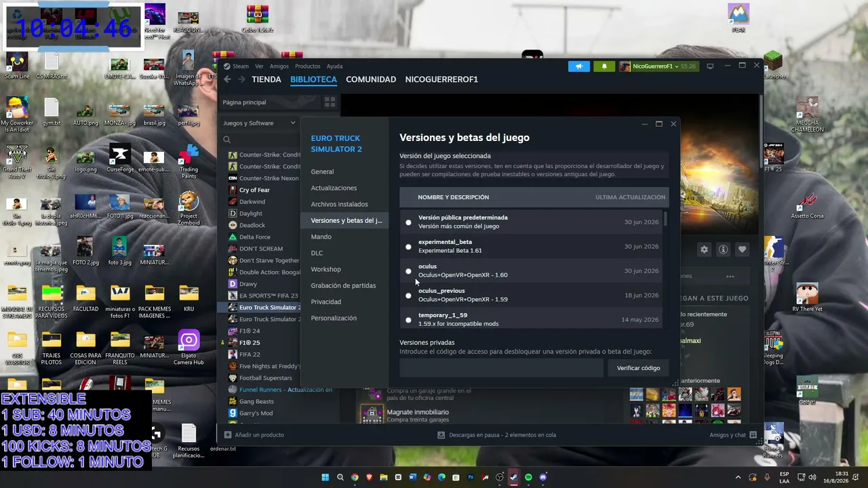Open the Ayuda menu in Steam
Screen dimensions: 868x488
click(334, 66)
